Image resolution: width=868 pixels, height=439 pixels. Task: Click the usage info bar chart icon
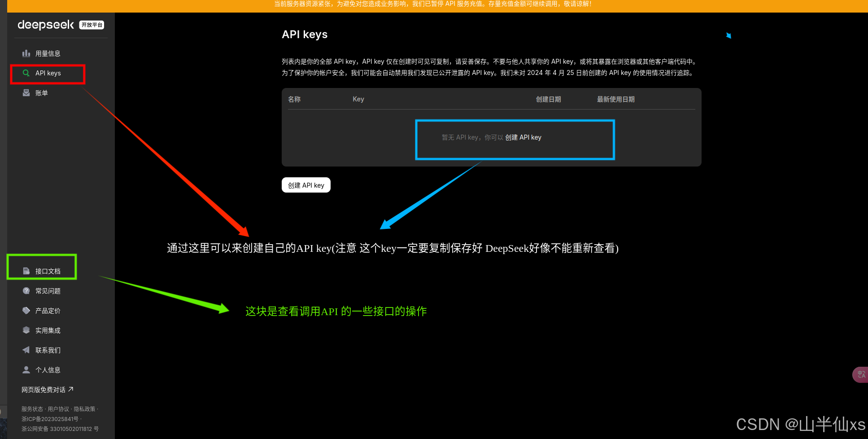[26, 53]
